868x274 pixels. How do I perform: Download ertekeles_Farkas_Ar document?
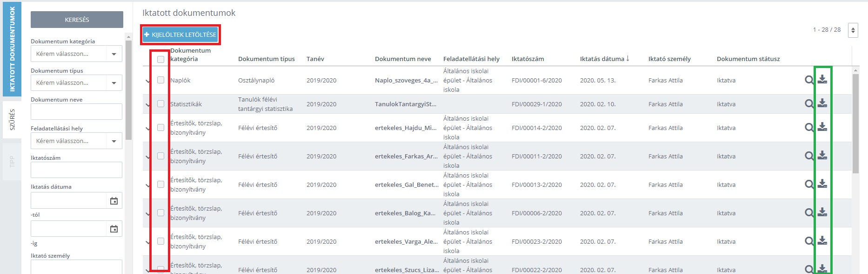tap(822, 155)
